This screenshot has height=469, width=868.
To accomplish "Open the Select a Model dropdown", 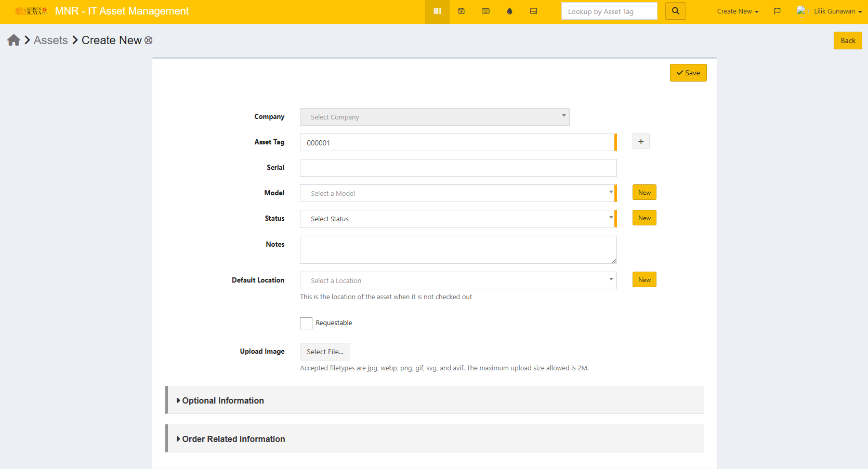I will [x=457, y=193].
